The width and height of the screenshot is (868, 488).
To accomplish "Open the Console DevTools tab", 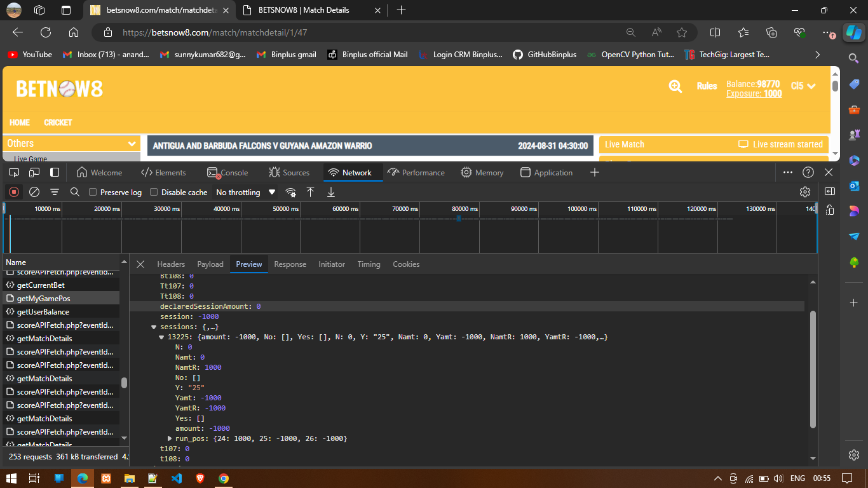I will pyautogui.click(x=227, y=172).
